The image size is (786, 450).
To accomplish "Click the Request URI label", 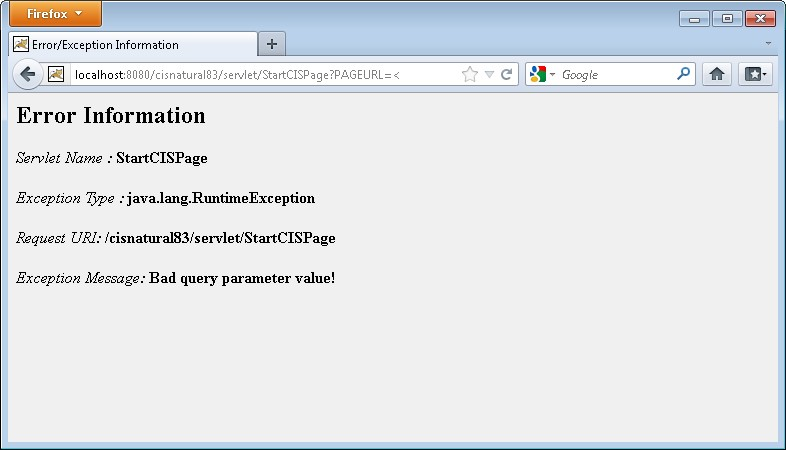I will [58, 238].
